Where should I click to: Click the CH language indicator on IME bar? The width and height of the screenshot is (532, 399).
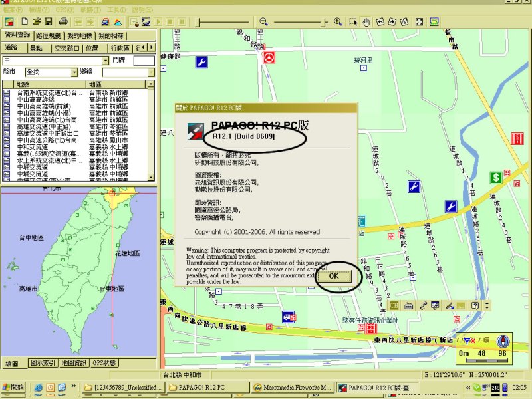394,305
